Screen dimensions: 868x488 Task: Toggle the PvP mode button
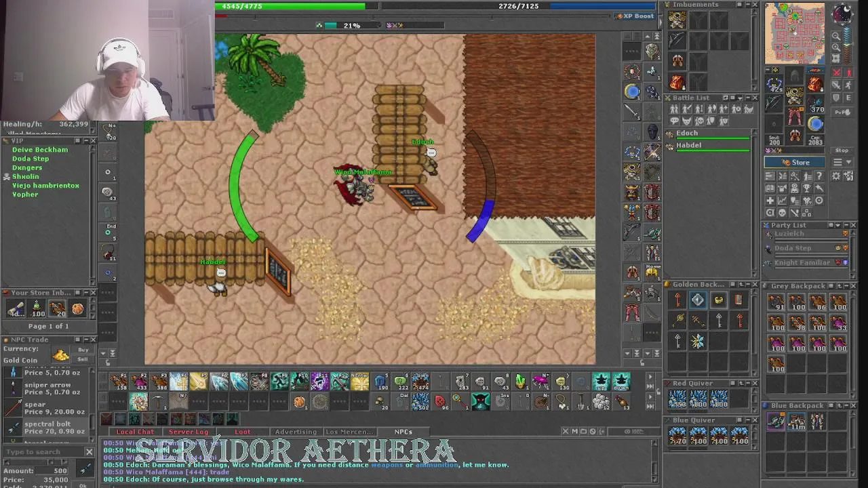(842, 112)
